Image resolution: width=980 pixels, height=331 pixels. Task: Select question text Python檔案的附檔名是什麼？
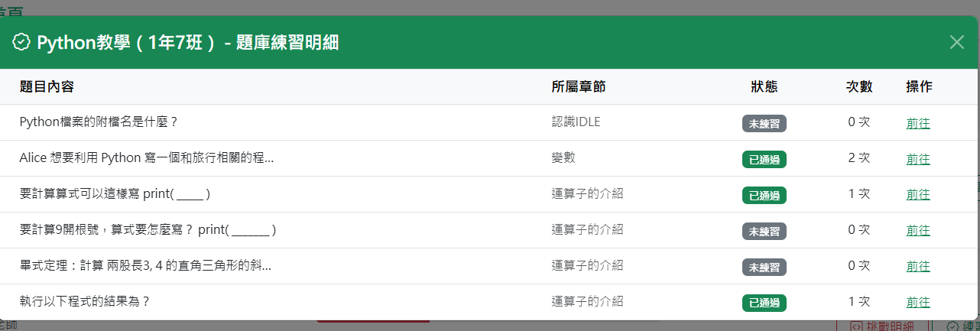(99, 122)
